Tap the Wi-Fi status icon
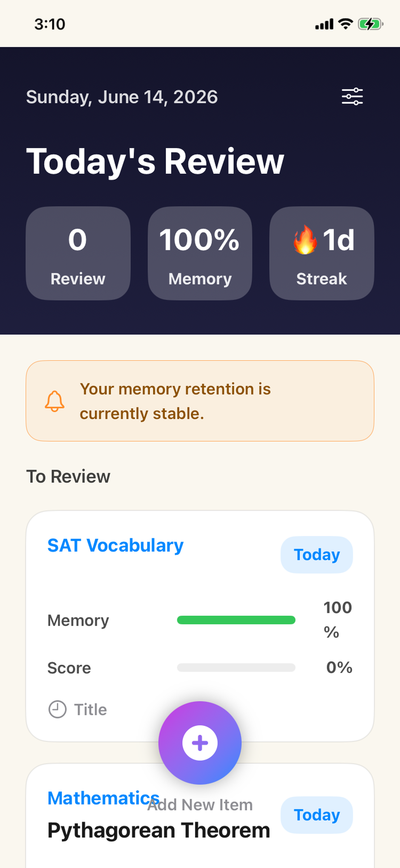The width and height of the screenshot is (400, 868). pyautogui.click(x=345, y=24)
